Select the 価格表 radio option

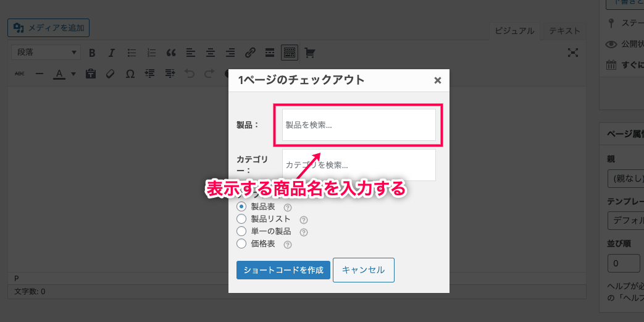241,244
